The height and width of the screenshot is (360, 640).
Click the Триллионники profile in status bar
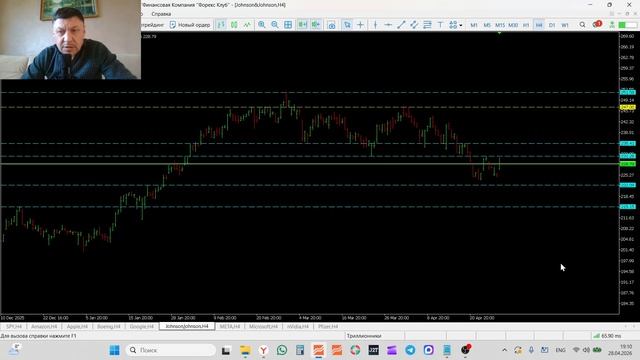(364, 336)
